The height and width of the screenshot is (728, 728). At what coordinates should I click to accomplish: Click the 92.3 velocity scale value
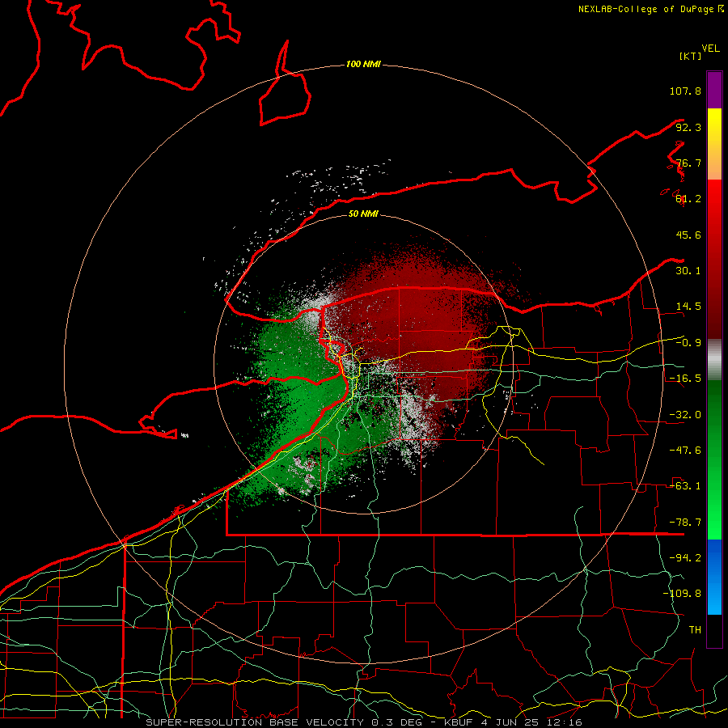pos(688,127)
